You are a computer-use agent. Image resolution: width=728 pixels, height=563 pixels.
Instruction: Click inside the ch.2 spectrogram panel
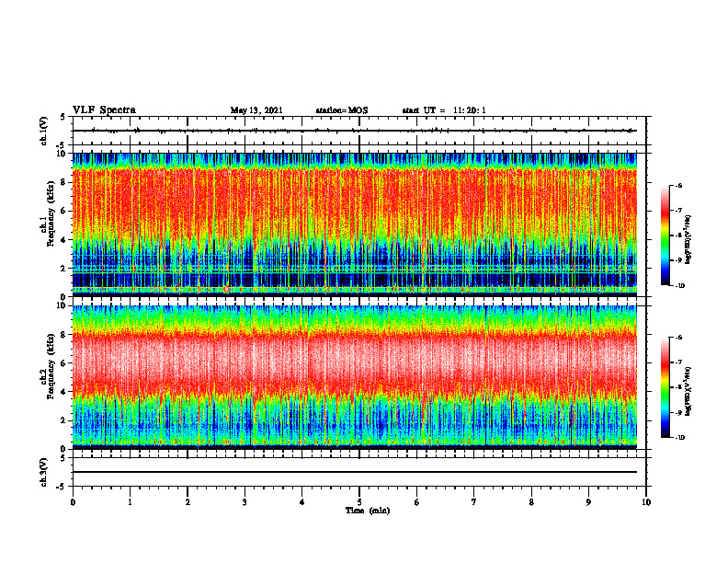pos(355,377)
